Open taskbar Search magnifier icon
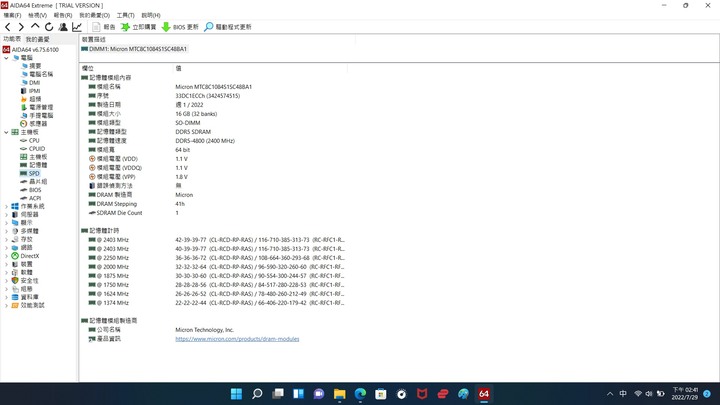 (x=257, y=394)
